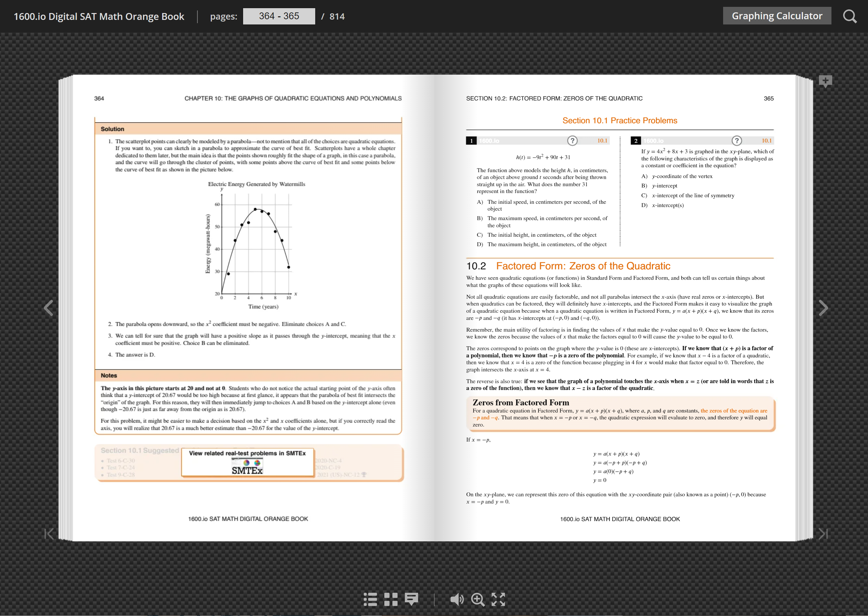Click the Notes box header

(248, 375)
